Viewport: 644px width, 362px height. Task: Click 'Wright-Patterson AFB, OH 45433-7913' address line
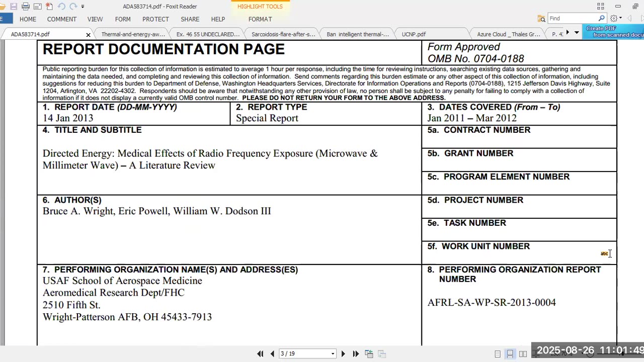point(127,317)
